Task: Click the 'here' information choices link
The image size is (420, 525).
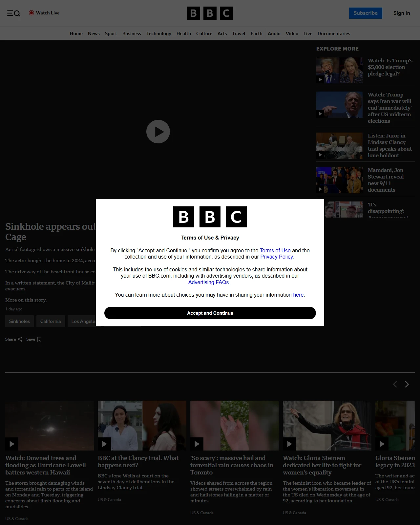Action: coord(299,295)
